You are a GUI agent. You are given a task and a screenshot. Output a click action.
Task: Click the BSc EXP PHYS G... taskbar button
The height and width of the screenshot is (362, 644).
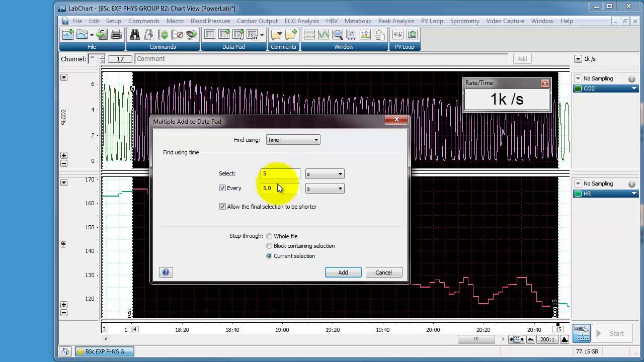[x=105, y=351]
